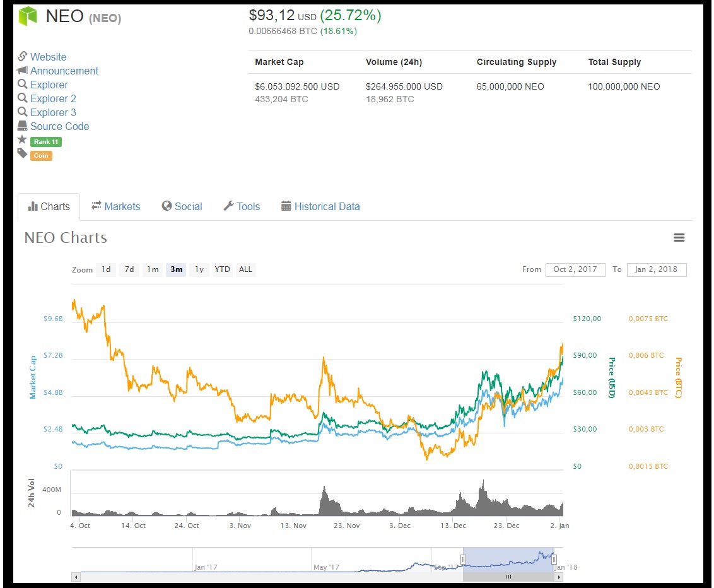Screen dimensions: 714x588
Task: Click the magnifier icon beside Explorer
Action: click(22, 85)
